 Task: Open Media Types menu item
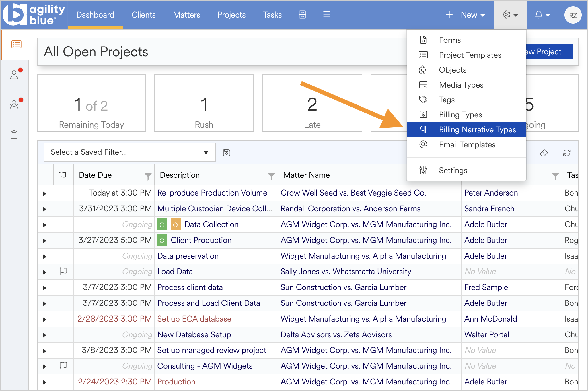[466, 85]
